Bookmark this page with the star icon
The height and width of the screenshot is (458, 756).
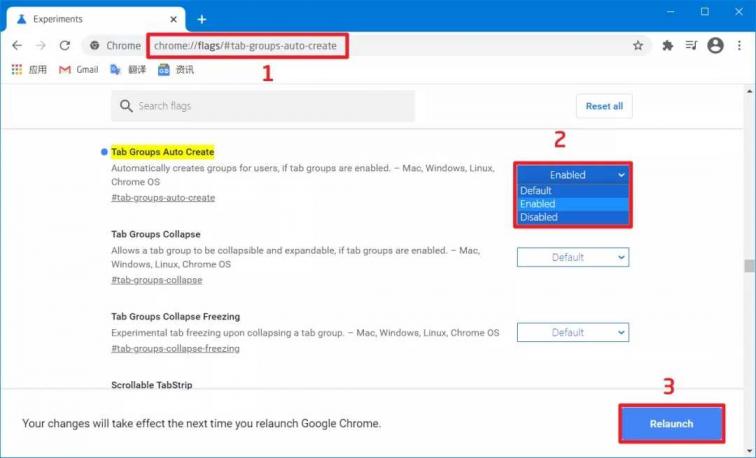click(x=638, y=45)
